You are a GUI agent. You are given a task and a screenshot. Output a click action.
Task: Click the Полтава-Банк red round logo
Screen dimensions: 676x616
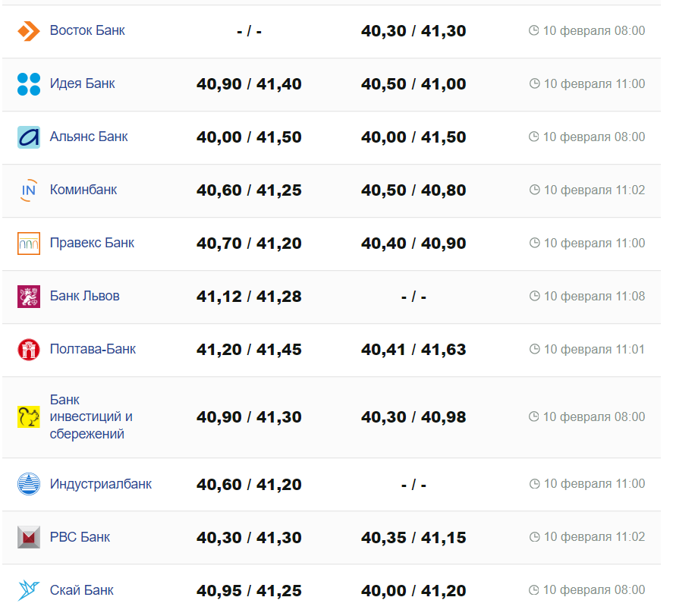point(28,350)
